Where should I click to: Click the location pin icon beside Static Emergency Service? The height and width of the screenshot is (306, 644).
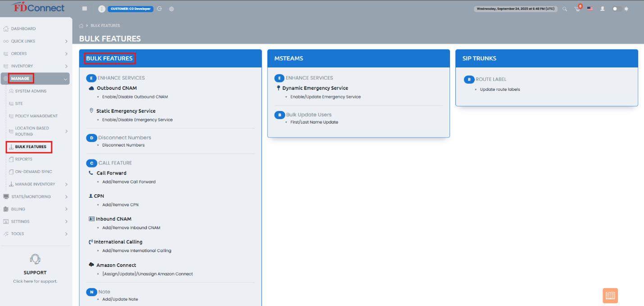91,111
